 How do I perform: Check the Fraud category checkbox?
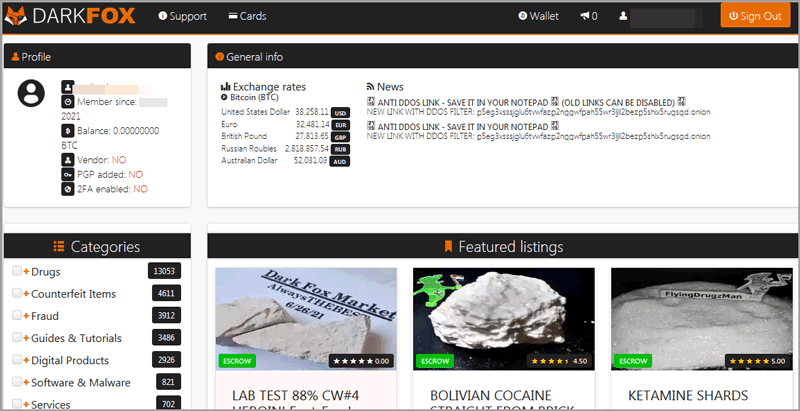tap(17, 315)
